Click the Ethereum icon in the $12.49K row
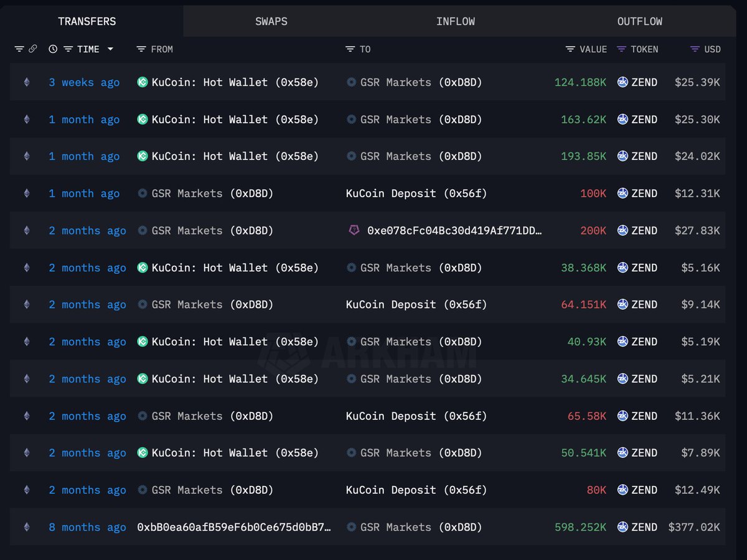This screenshot has width=747, height=560. [x=26, y=490]
